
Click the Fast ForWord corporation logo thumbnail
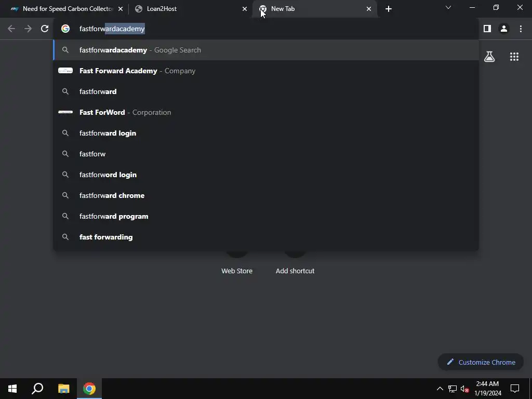coord(65,112)
